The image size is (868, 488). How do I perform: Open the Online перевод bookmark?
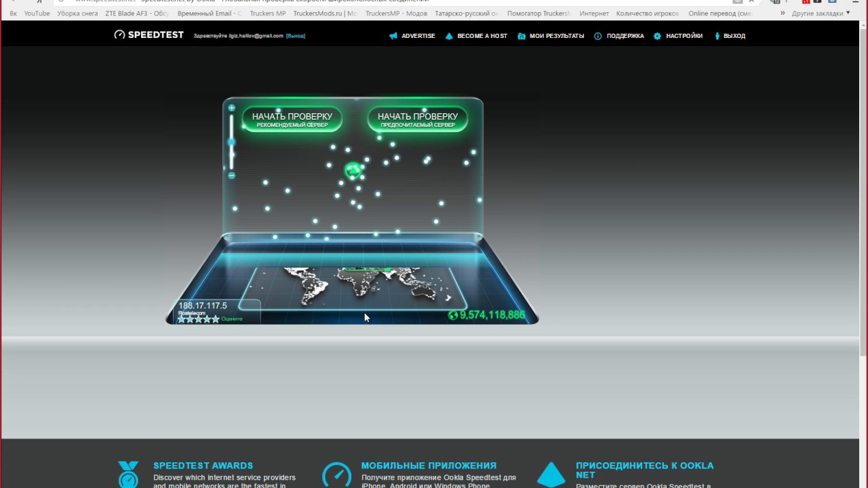(x=719, y=14)
